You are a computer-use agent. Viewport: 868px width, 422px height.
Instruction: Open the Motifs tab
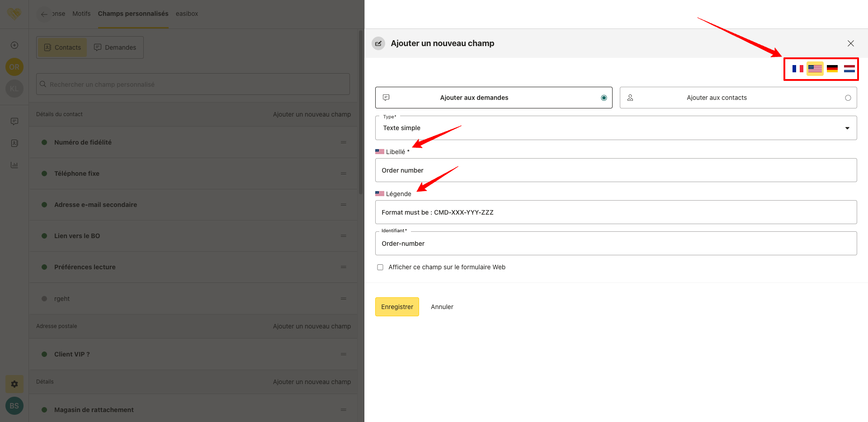pos(81,14)
